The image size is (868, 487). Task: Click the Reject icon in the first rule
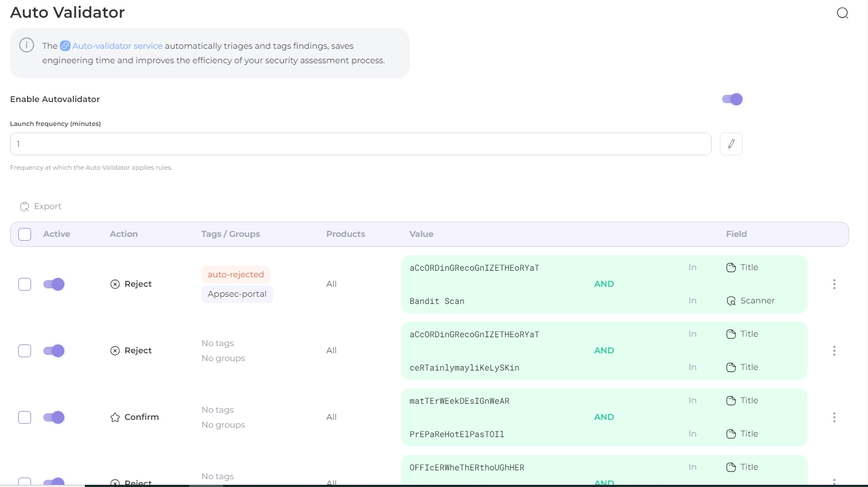click(115, 284)
